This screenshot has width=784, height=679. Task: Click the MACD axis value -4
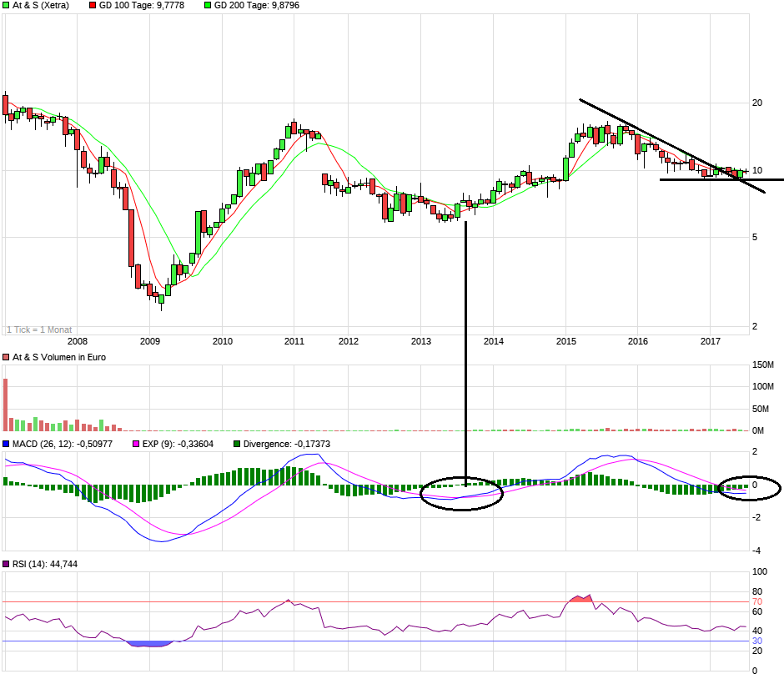pos(756,551)
